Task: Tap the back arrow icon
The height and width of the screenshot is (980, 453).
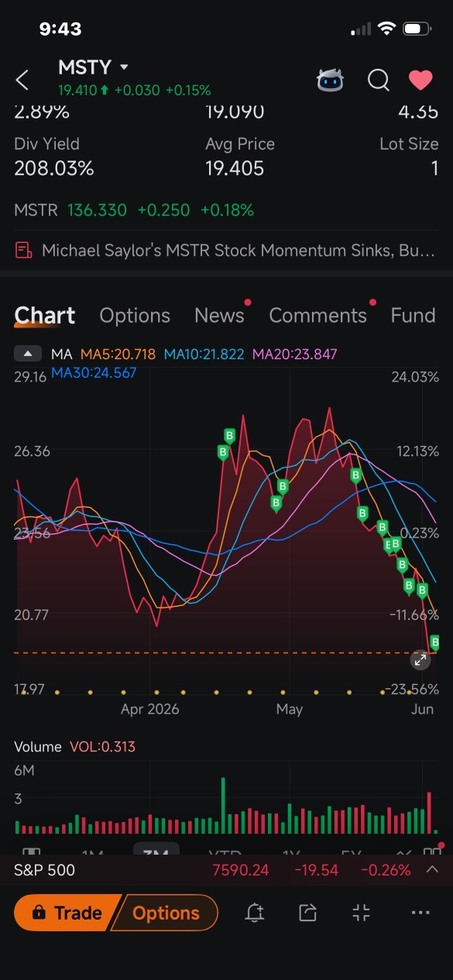Action: pos(22,80)
